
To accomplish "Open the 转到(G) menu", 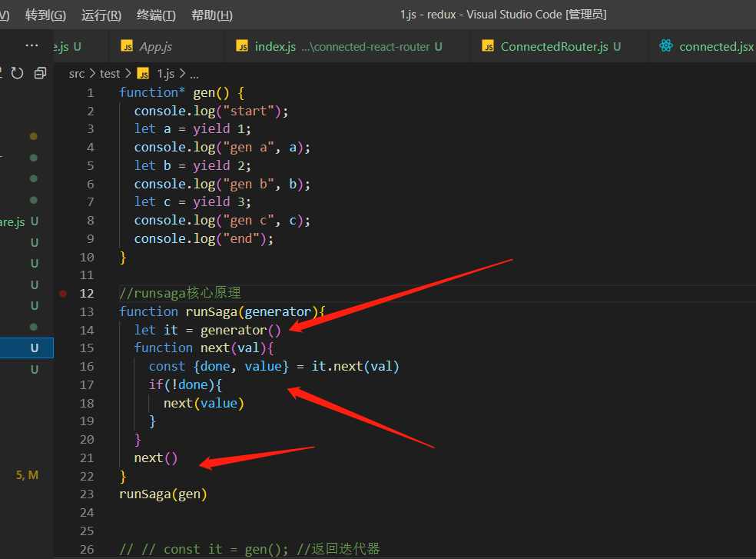I will coord(45,15).
